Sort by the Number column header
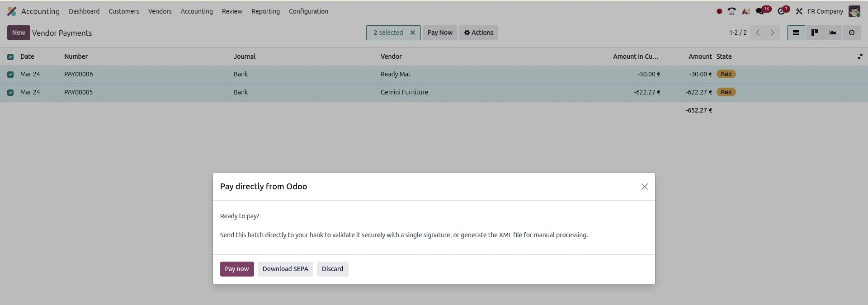This screenshot has width=868, height=305. point(76,56)
